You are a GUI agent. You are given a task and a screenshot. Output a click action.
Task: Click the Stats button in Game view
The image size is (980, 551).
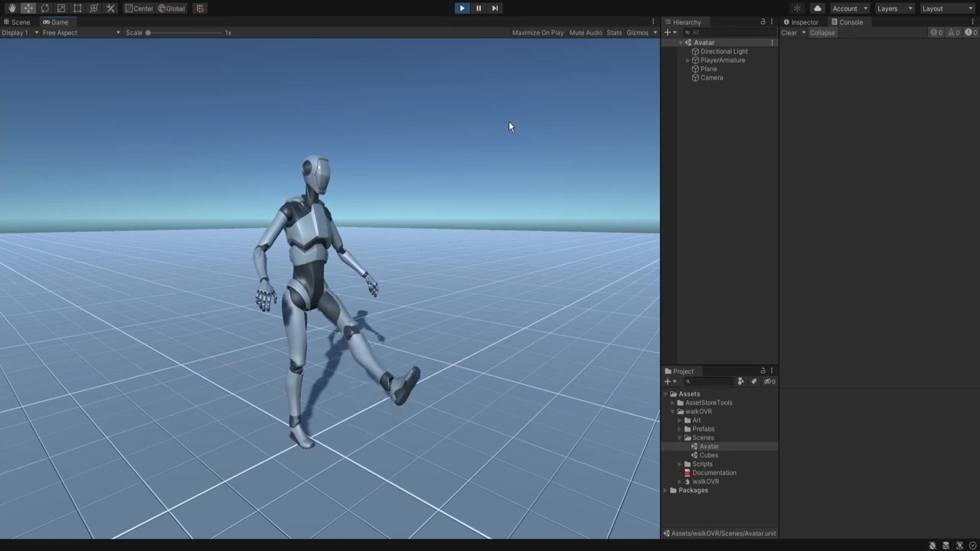[x=614, y=33]
